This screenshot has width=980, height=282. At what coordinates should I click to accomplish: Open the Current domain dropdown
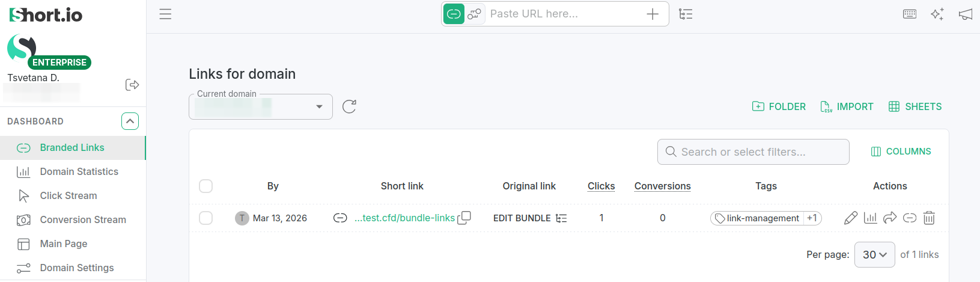[x=261, y=107]
